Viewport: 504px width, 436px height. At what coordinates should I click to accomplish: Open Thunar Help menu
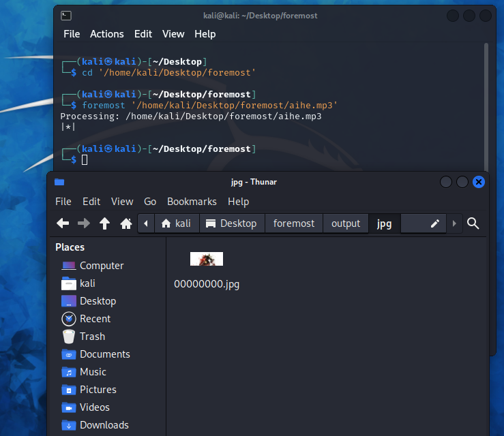click(x=239, y=202)
